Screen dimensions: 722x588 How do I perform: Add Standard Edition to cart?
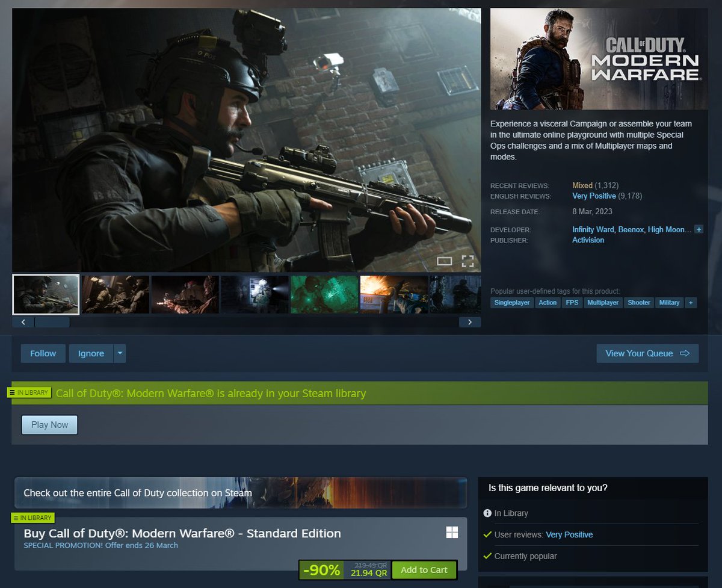pyautogui.click(x=424, y=570)
